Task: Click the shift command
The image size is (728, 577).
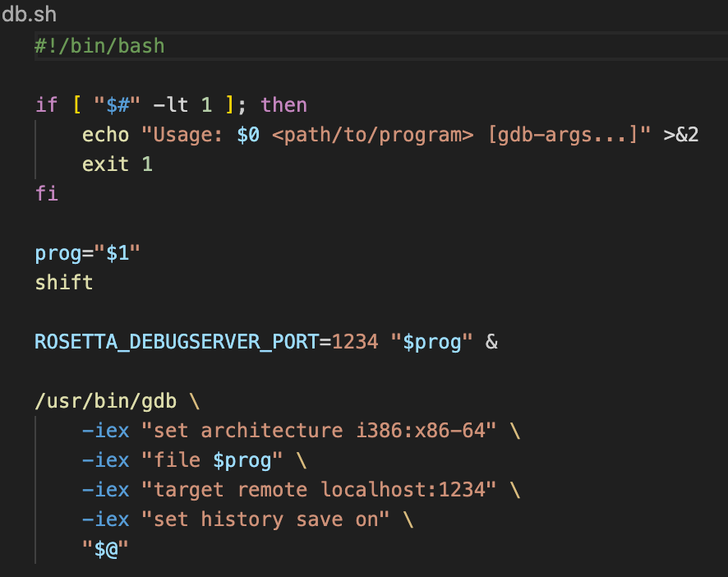Action: coord(63,282)
